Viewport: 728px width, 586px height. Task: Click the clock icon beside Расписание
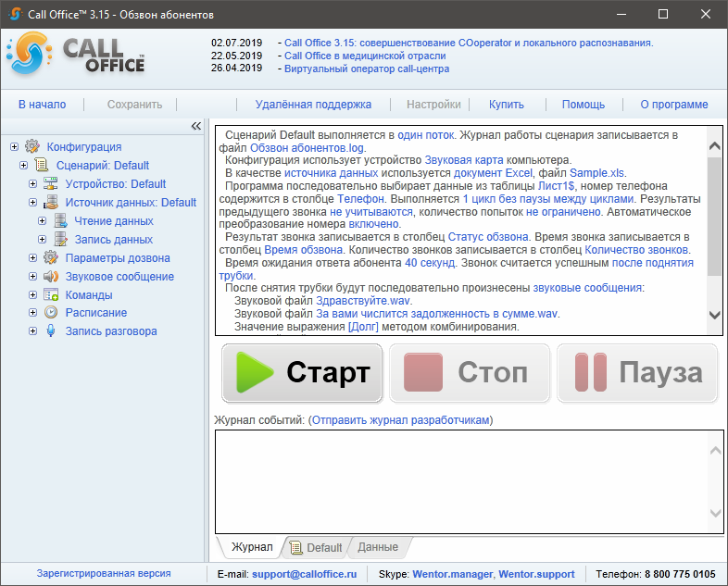51,313
